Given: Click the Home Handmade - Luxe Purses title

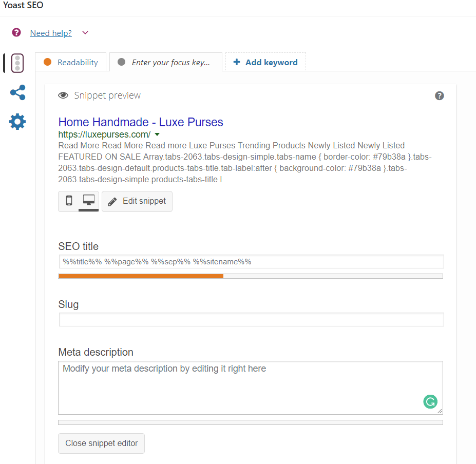Looking at the screenshot, I should [141, 122].
